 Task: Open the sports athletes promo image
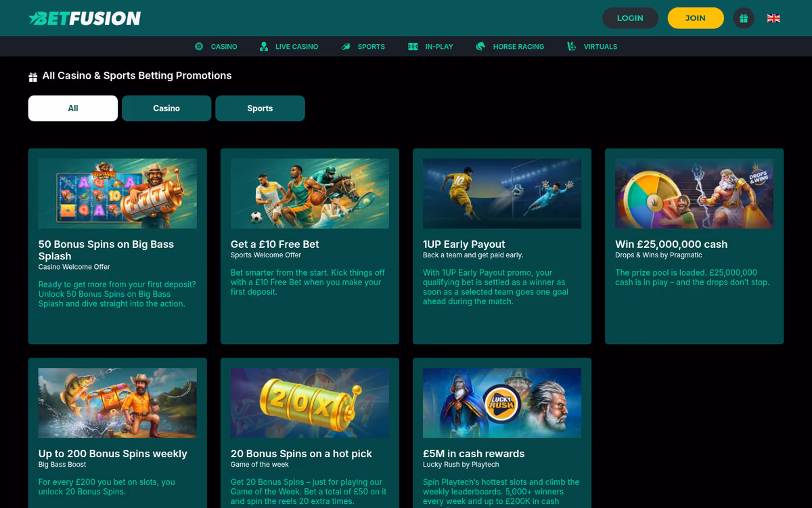pyautogui.click(x=310, y=194)
